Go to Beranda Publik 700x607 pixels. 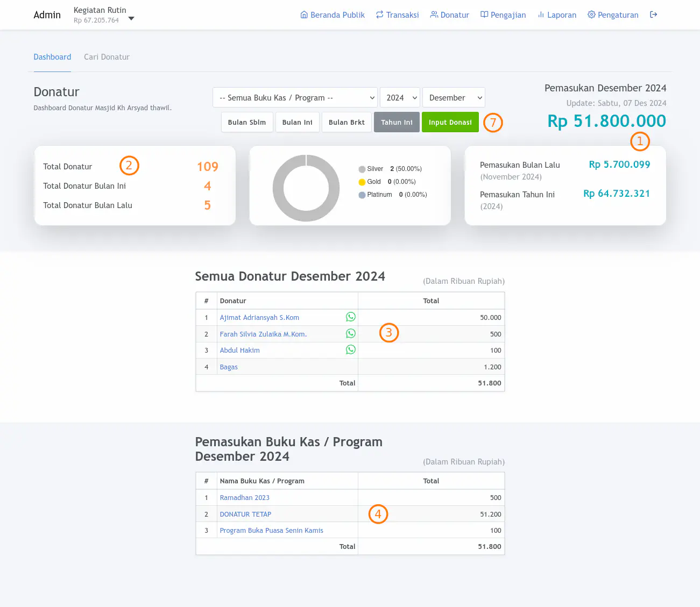333,15
